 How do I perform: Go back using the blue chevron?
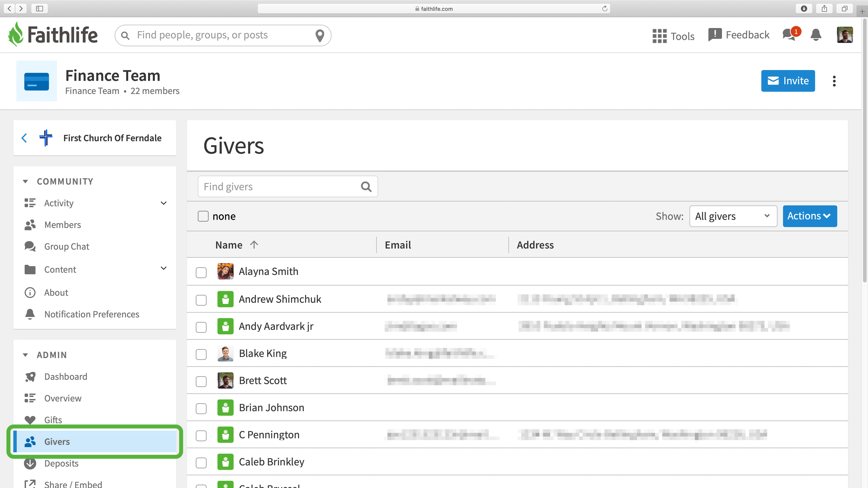[24, 138]
